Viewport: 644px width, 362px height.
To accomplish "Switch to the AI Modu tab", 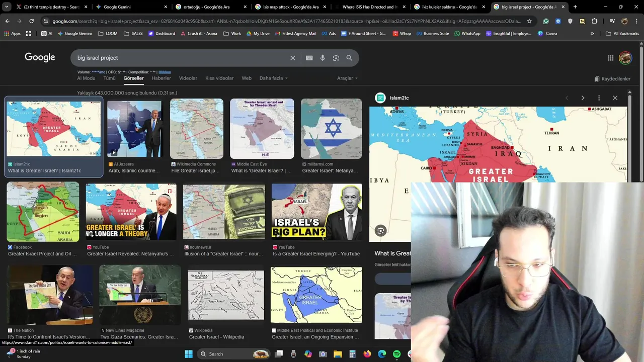I will (86, 78).
